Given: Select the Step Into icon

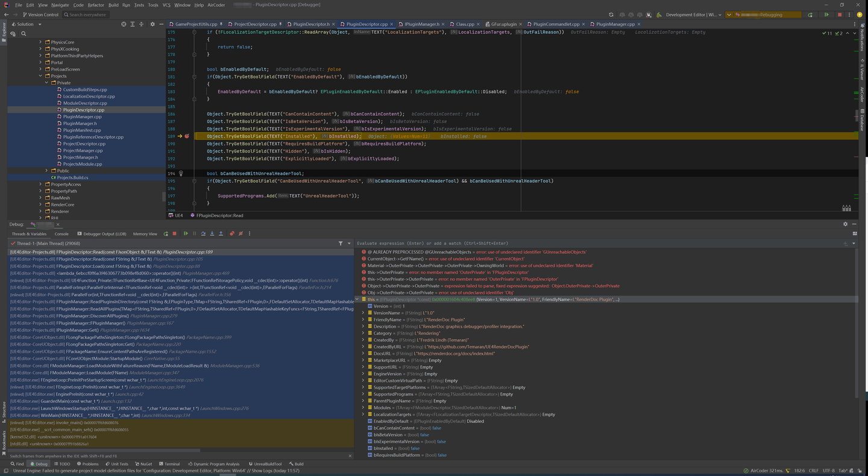Looking at the screenshot, I should [212, 233].
